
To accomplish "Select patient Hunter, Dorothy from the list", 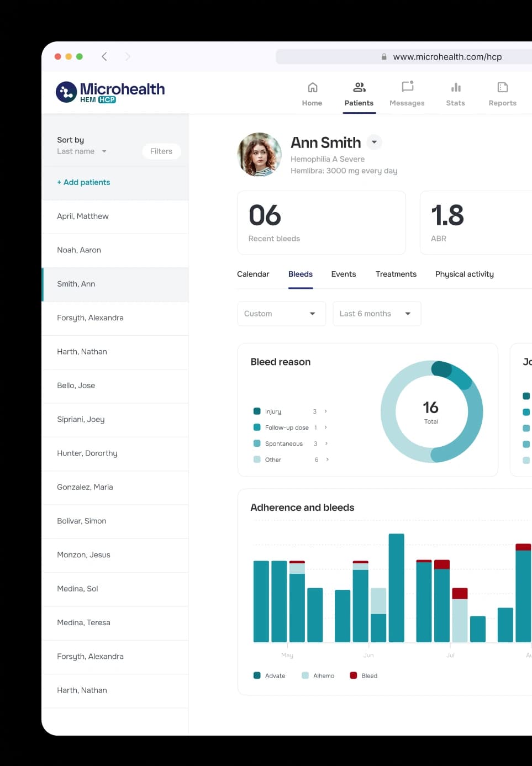I will [87, 453].
